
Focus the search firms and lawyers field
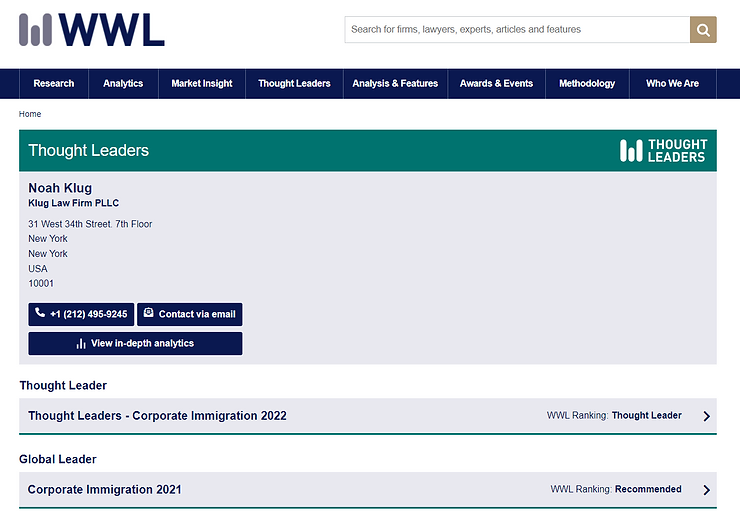point(517,30)
